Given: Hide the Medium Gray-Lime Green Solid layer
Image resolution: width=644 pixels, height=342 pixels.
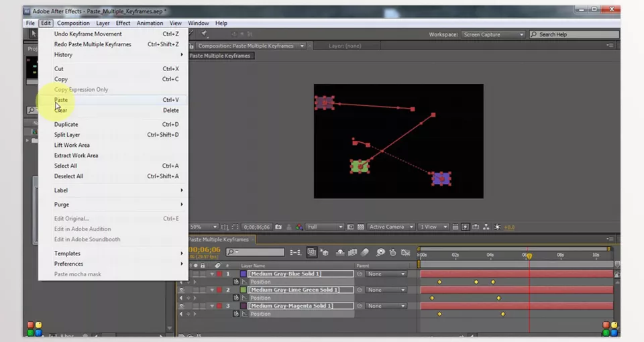Looking at the screenshot, I should click(x=182, y=290).
